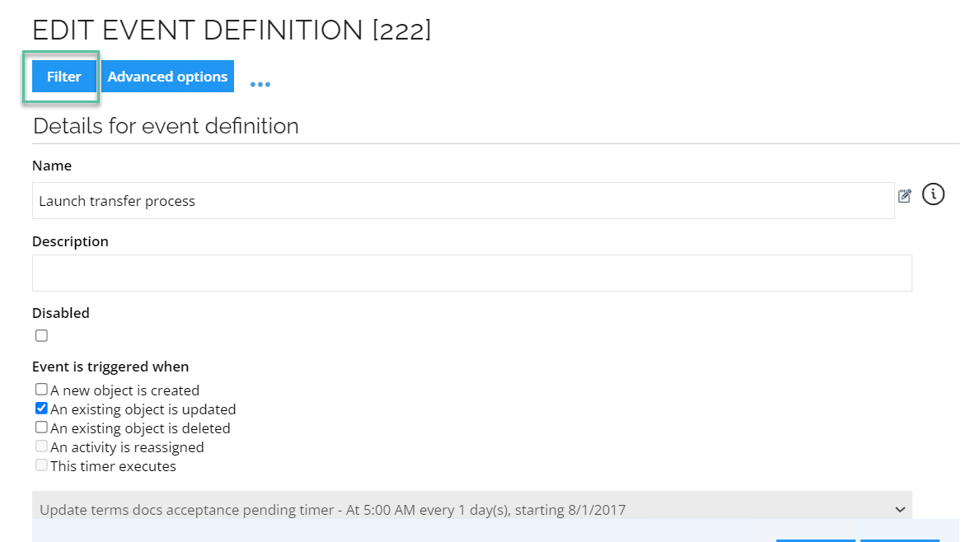Toggle 'An activity is reassigned' checkbox

coord(41,446)
